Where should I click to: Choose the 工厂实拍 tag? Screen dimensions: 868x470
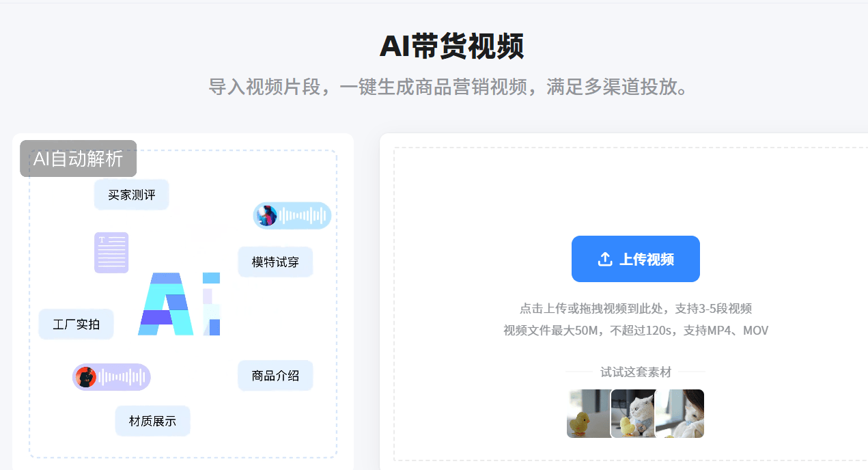[x=76, y=324]
